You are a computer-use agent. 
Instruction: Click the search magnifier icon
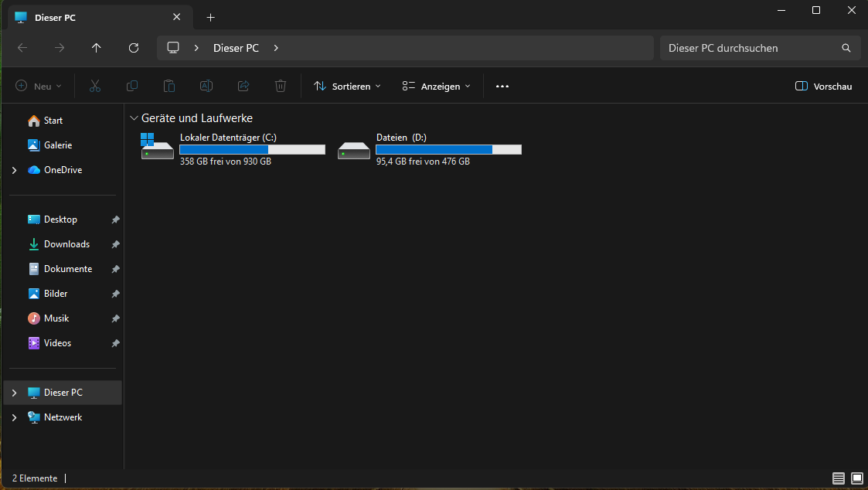click(846, 48)
